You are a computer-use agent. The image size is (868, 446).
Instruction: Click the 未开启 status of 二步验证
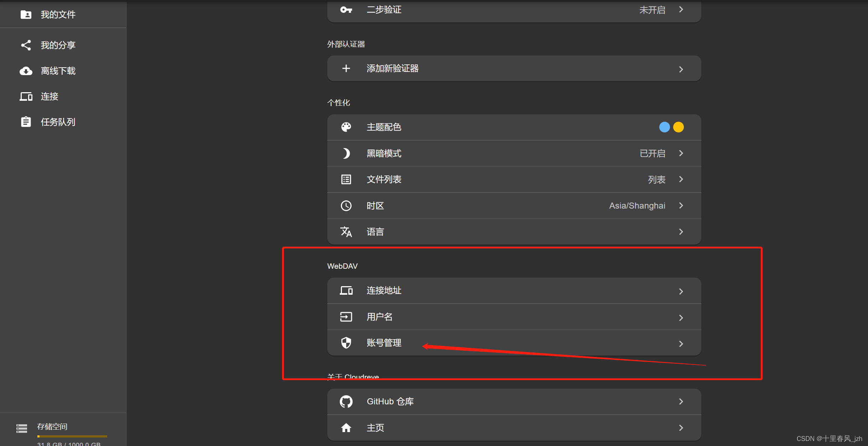(x=652, y=10)
